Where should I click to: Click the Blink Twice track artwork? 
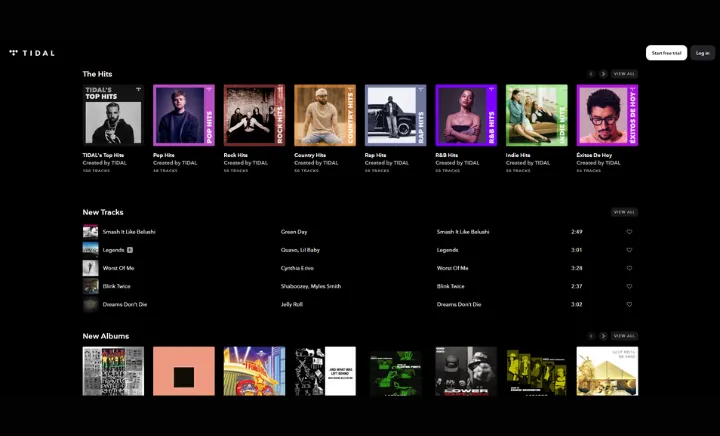pos(90,286)
